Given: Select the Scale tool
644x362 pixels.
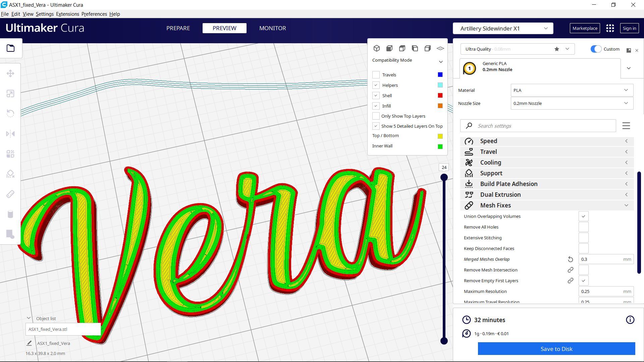Looking at the screenshot, I should pos(10,94).
